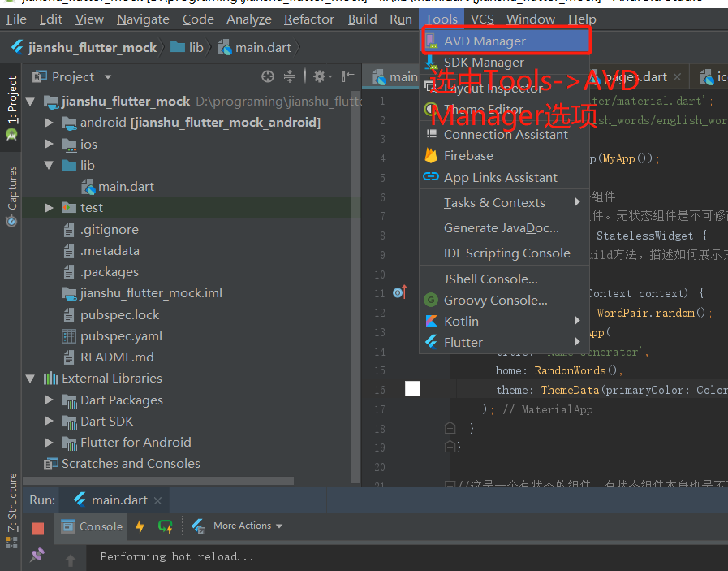Collapse jianshu_flutter_mock root node
Image resolution: width=728 pixels, height=571 pixels.
click(x=31, y=102)
